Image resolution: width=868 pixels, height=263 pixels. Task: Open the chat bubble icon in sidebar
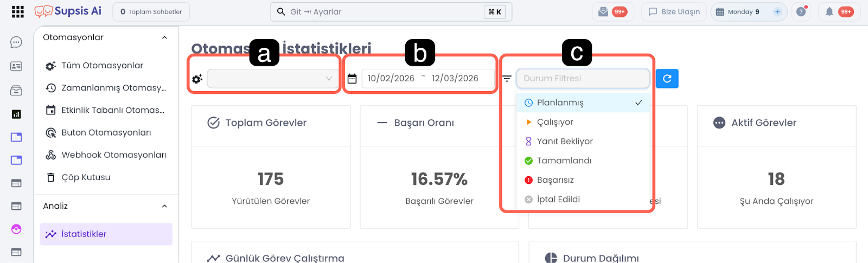click(x=16, y=42)
